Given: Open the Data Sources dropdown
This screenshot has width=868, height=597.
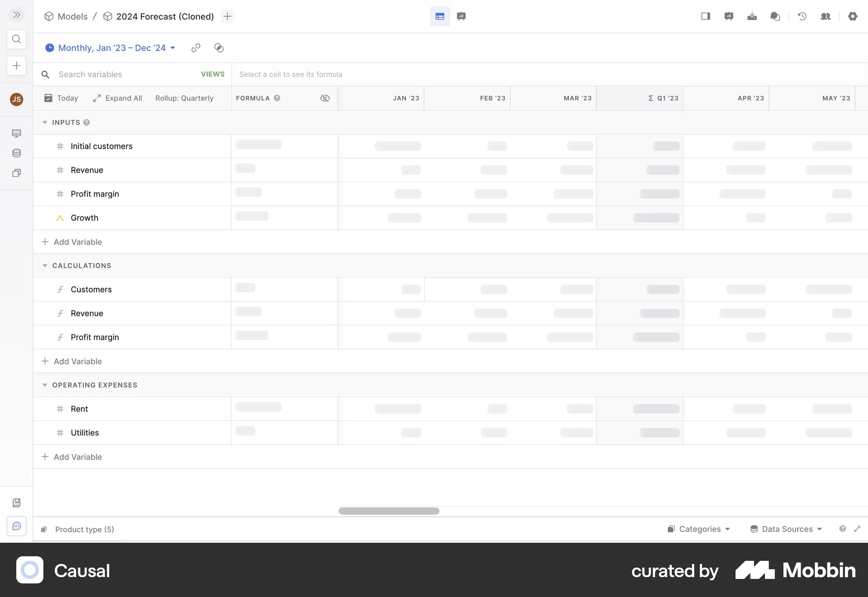Looking at the screenshot, I should (x=785, y=529).
